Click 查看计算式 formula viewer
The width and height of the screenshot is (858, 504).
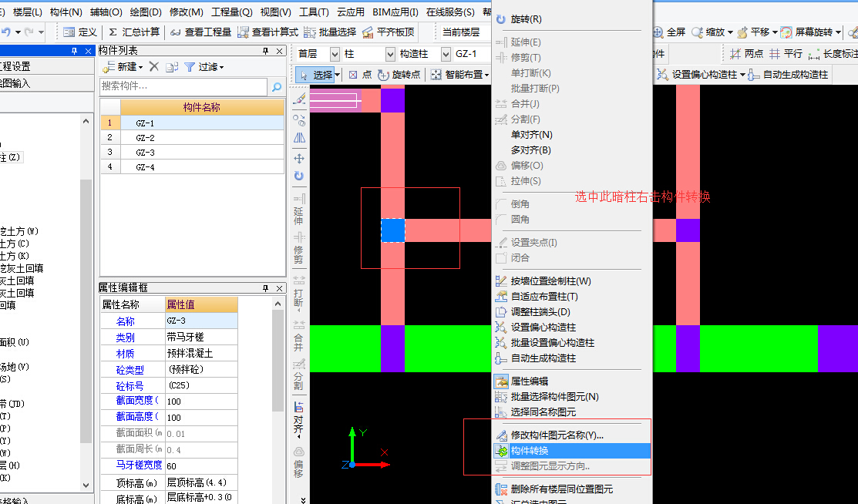tap(268, 32)
